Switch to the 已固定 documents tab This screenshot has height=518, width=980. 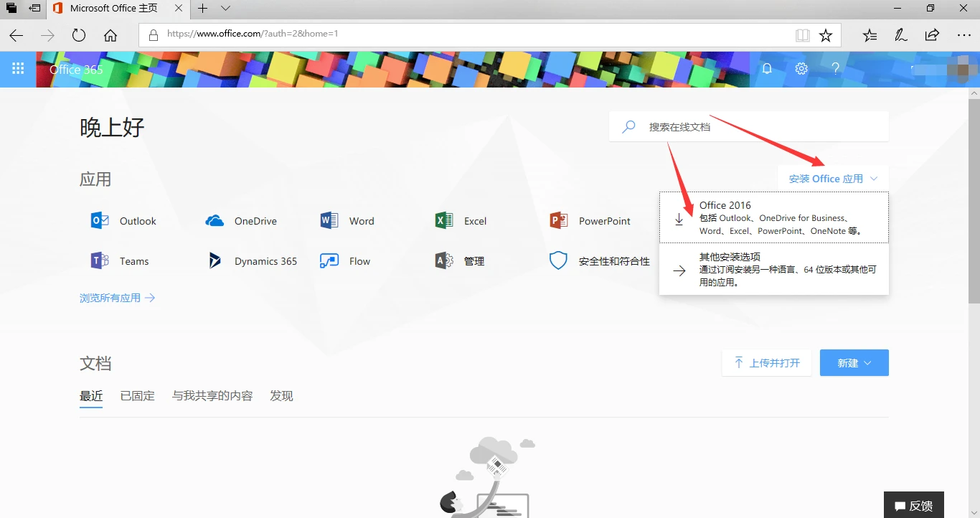pyautogui.click(x=138, y=396)
